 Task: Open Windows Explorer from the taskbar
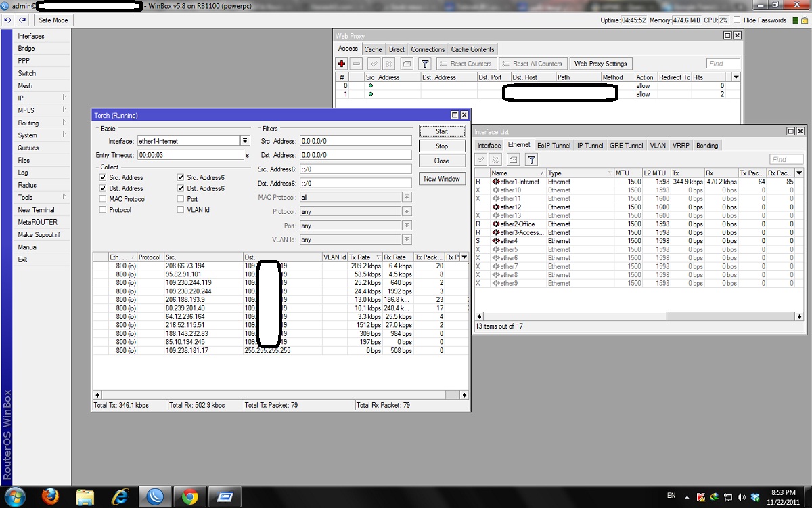(86, 496)
